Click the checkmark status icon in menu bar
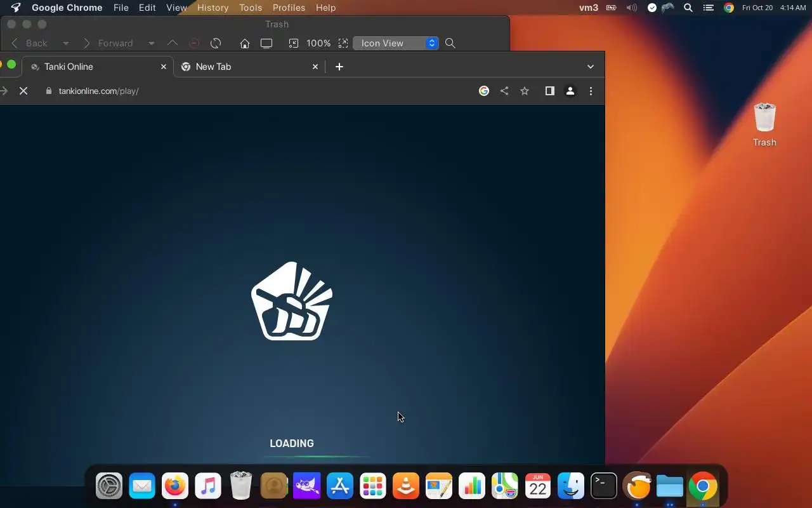The width and height of the screenshot is (812, 508). [652, 8]
